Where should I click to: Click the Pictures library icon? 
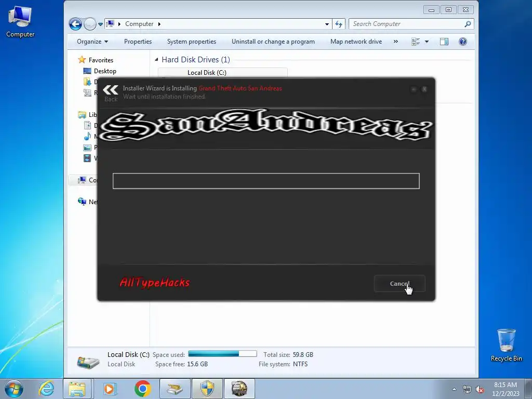(87, 147)
